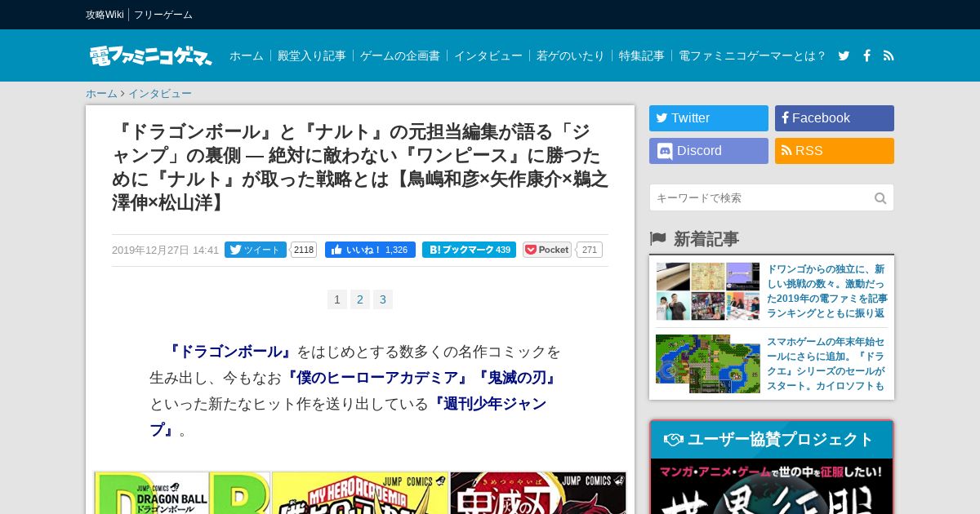
Task: Click the My Hero Academia comic cover image
Action: [x=360, y=493]
